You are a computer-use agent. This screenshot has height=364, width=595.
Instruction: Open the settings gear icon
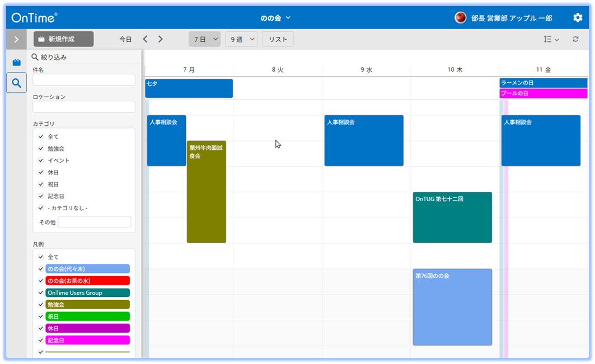point(578,18)
